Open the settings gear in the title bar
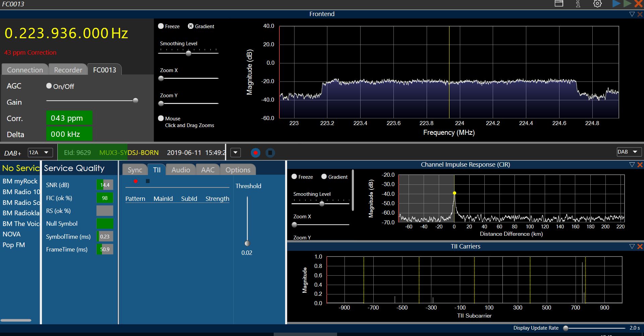The width and height of the screenshot is (644, 336). [597, 4]
